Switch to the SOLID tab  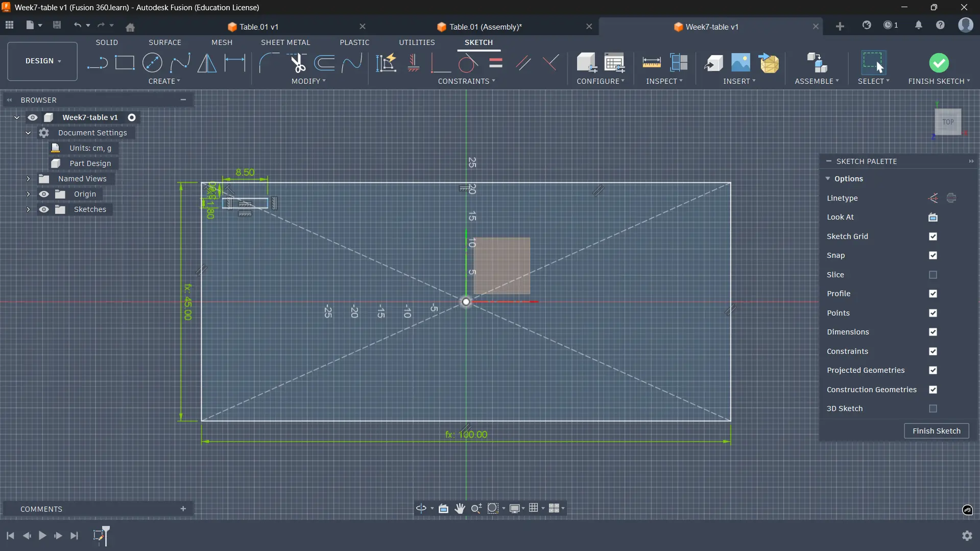pos(107,42)
